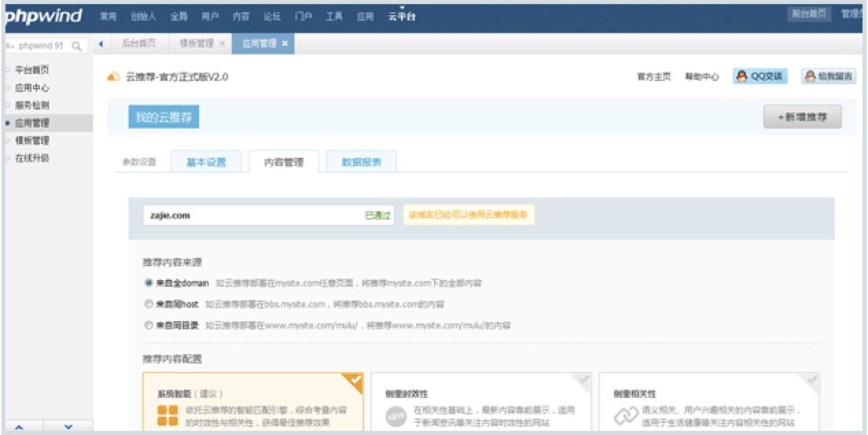Open the 全局 top menu
This screenshot has width=868, height=435.
tap(179, 16)
